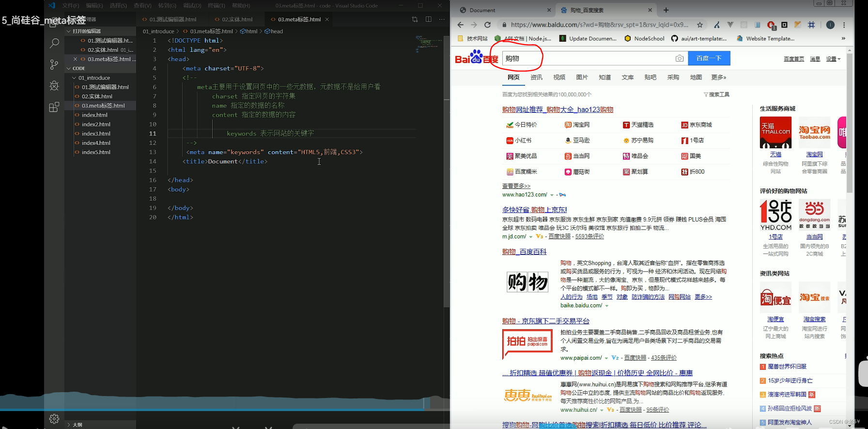Select the 图片 search category on Baidu
Image resolution: width=868 pixels, height=429 pixels.
click(x=582, y=77)
